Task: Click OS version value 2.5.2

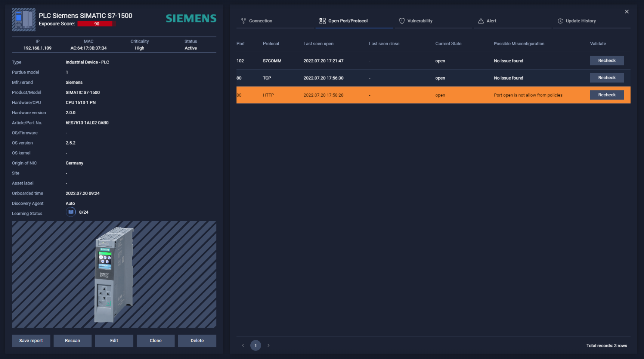Action: 71,143
